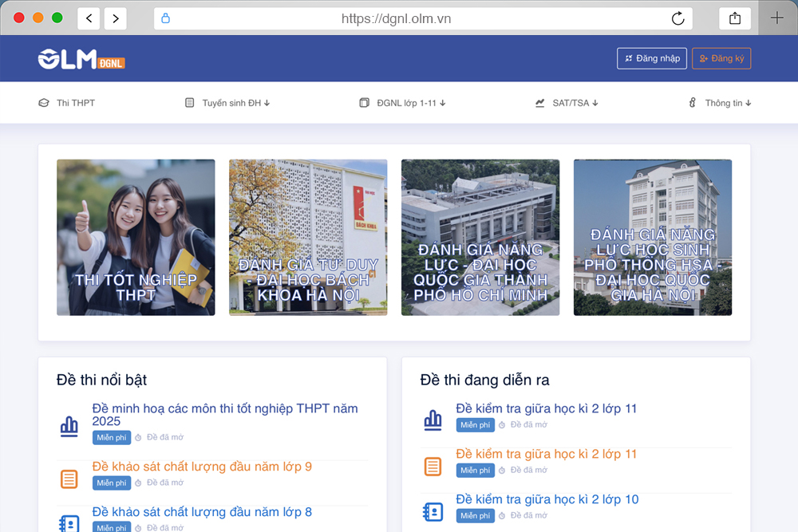The width and height of the screenshot is (798, 532).
Task: Open the Đề minh hoạ tốt nghiệp THPT 2025 link
Action: [223, 414]
